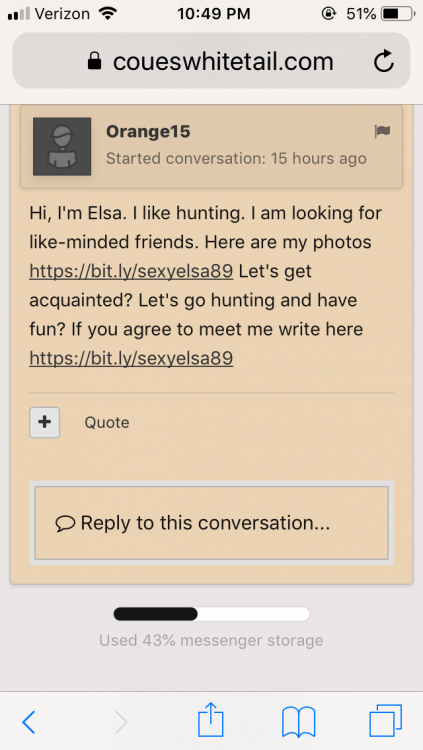Report message using the flag icon

pos(382,132)
